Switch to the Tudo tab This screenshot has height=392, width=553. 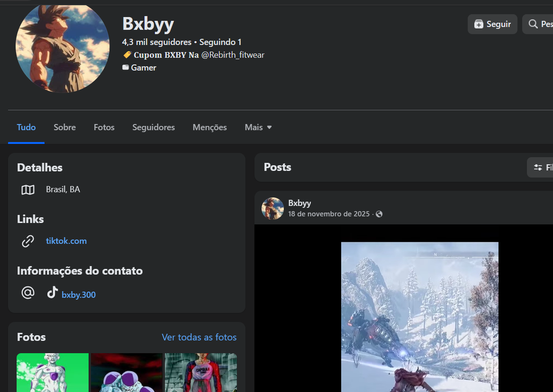click(x=26, y=127)
